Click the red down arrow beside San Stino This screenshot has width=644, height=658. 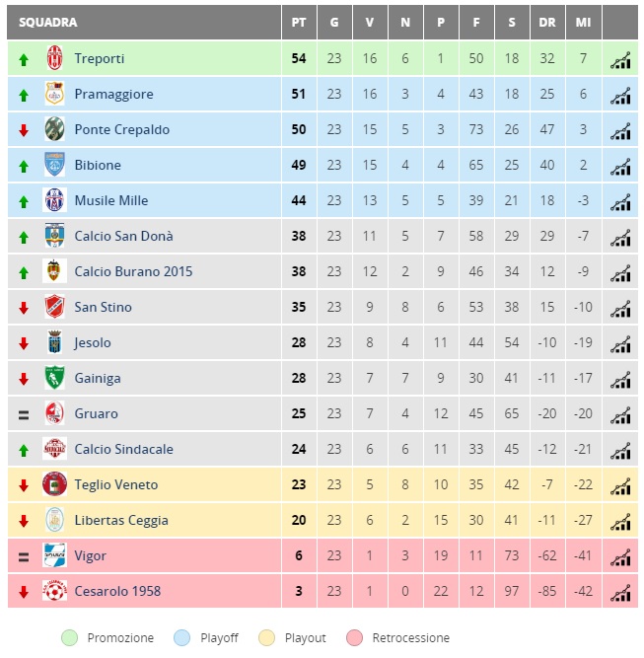coord(24,308)
